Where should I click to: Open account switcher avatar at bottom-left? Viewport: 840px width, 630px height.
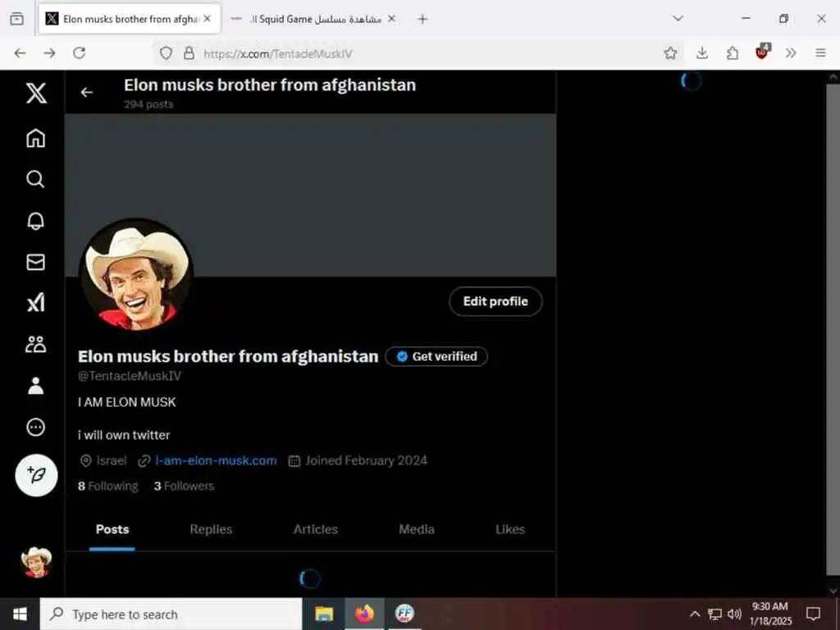tap(36, 563)
